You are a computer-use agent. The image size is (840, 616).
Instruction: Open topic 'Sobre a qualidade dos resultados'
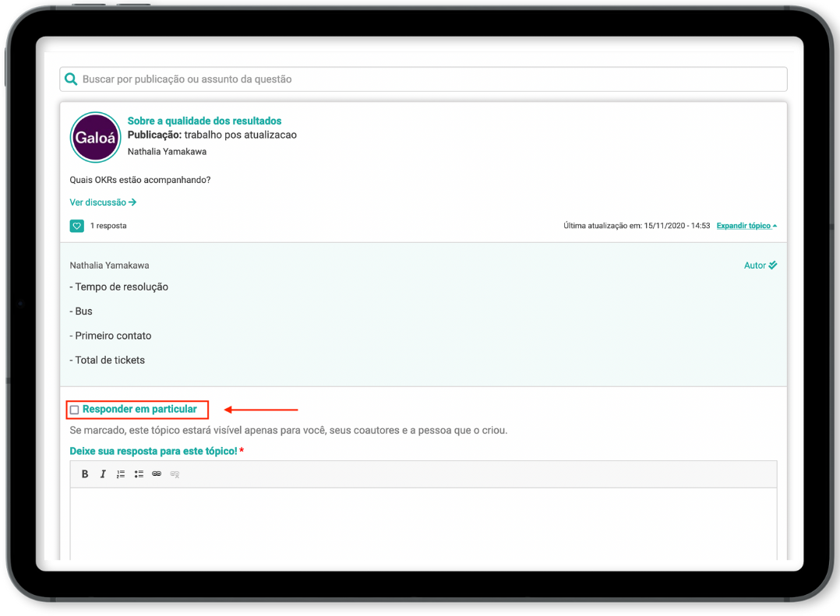click(204, 121)
